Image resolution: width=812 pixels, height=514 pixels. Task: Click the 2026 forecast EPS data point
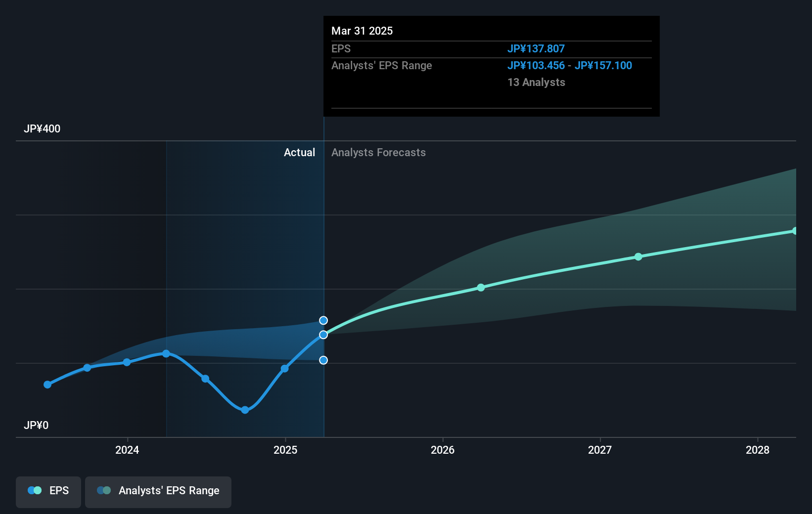click(x=481, y=287)
